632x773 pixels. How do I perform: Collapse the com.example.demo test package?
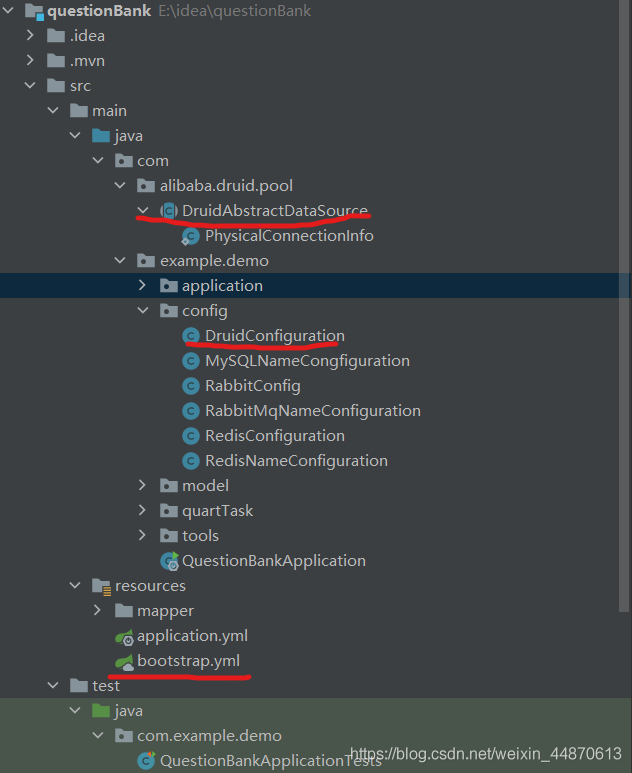(98, 736)
